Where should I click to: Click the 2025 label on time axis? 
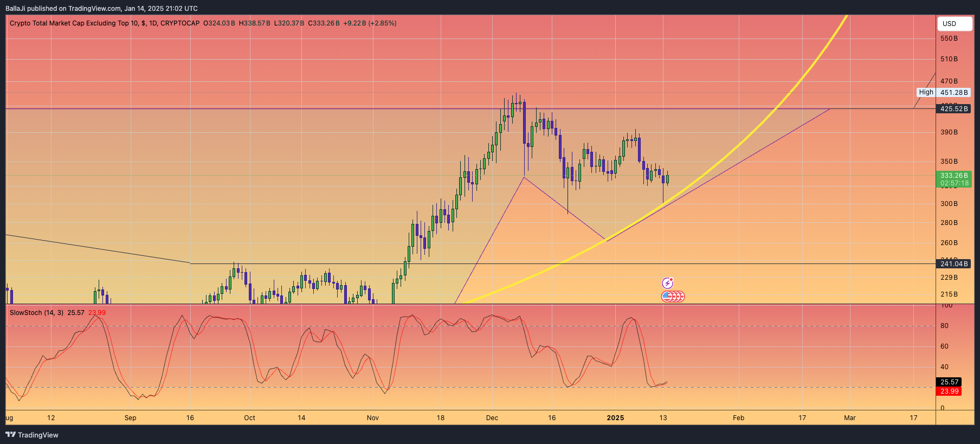[615, 418]
